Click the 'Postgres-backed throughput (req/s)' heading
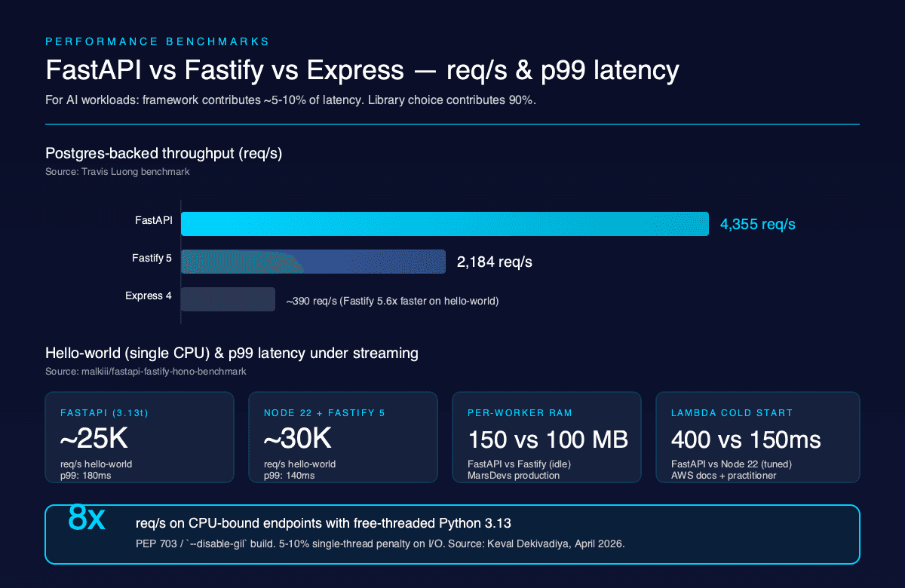Image resolution: width=905 pixels, height=588 pixels. (x=164, y=153)
